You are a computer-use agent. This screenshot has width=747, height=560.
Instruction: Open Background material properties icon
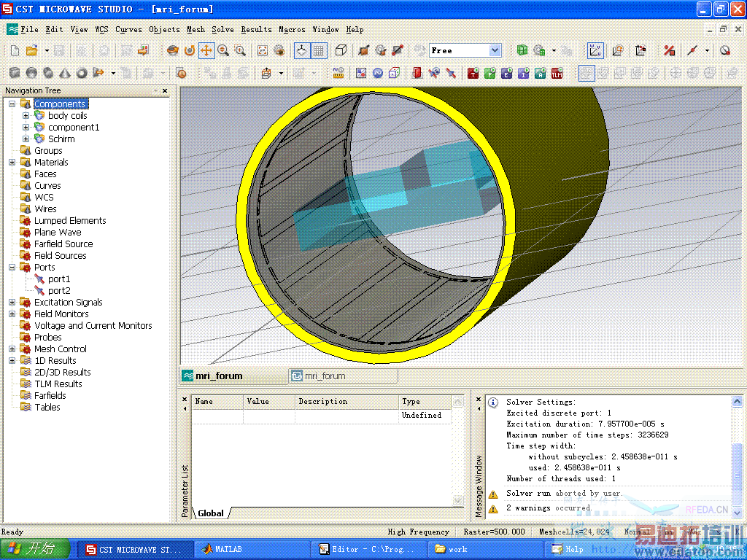tap(361, 73)
